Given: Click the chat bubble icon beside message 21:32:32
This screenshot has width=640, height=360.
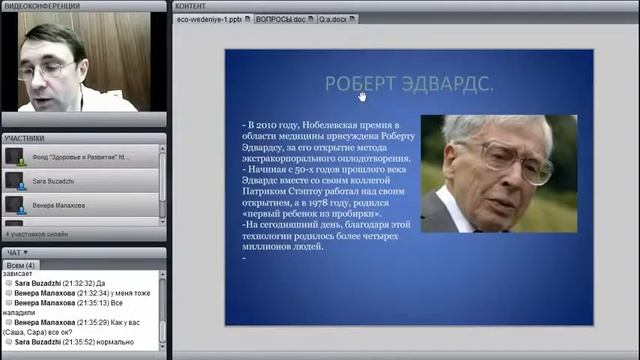Looking at the screenshot, I should point(9,283).
